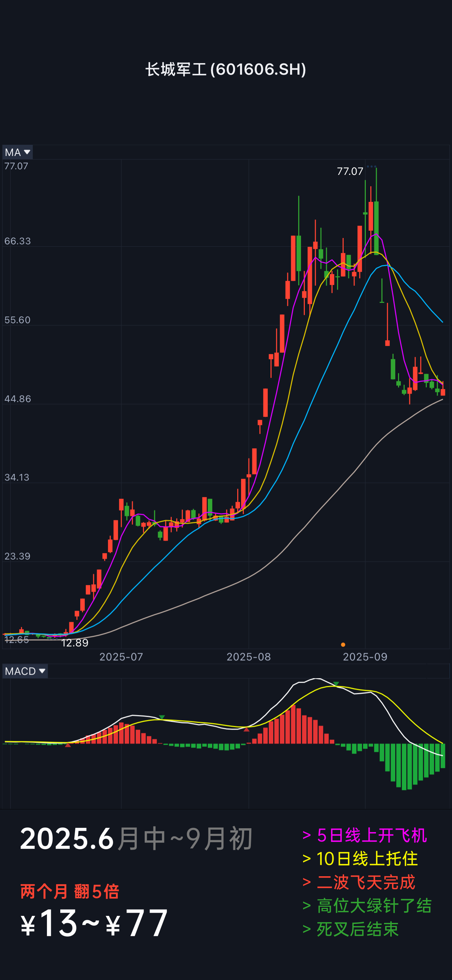Click the 12.89 low price label
The width and height of the screenshot is (452, 980).
[75, 643]
